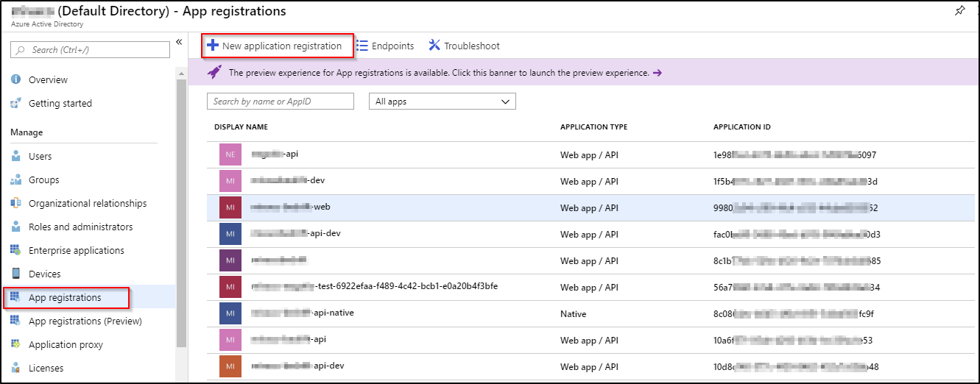This screenshot has width=980, height=384.
Task: Open the app row with ID starting 8c1b
Action: pos(591,260)
